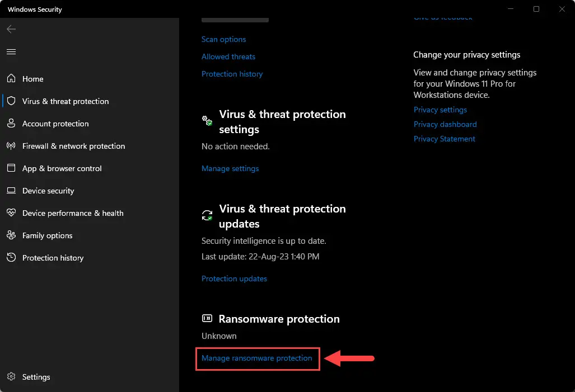Viewport: 575px width, 392px height.
Task: Open the Settings gear icon
Action: (x=11, y=376)
